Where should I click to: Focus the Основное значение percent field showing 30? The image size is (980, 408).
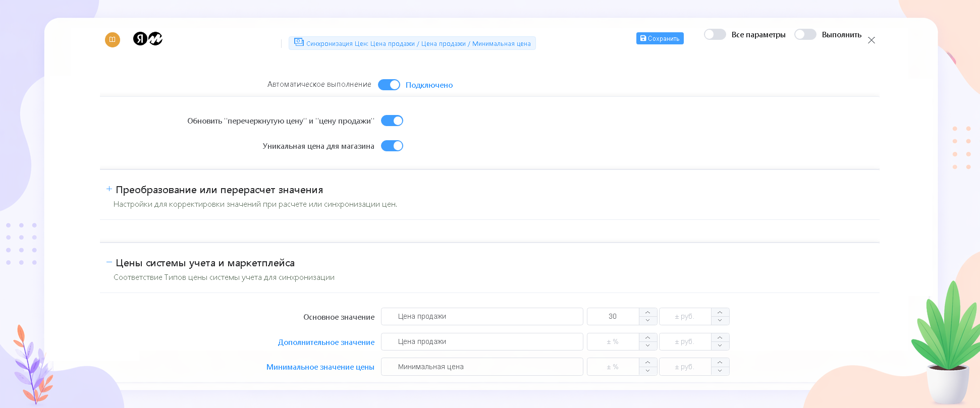[x=613, y=317]
